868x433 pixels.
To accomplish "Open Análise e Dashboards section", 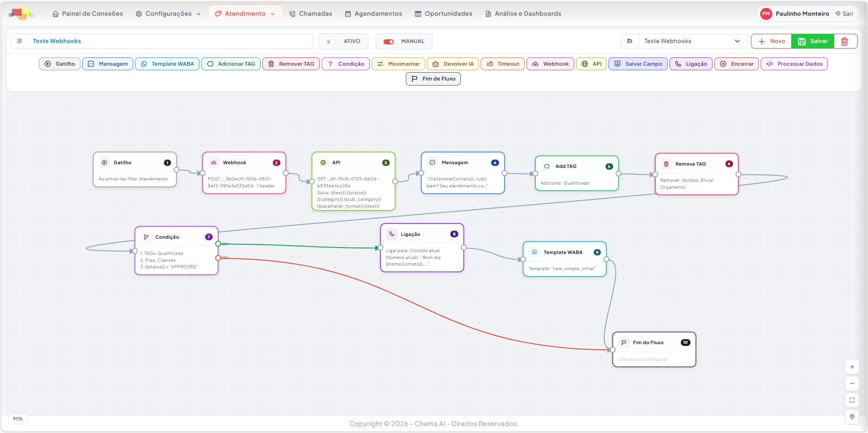I will tap(523, 14).
